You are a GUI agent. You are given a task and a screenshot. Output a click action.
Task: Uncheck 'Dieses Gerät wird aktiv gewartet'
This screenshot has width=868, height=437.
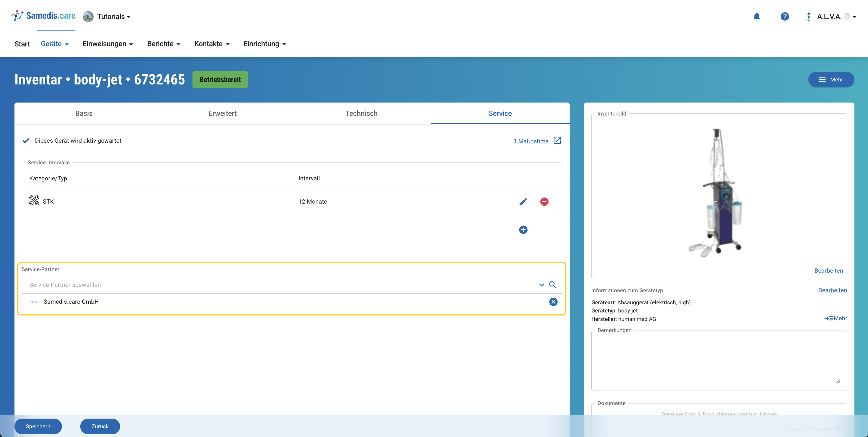[26, 141]
